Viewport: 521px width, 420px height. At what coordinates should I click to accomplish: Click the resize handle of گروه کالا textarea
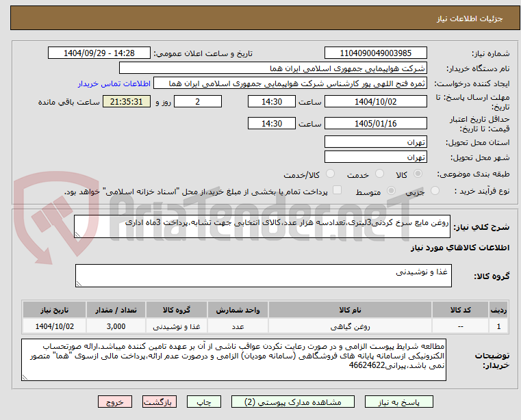tap(79, 284)
